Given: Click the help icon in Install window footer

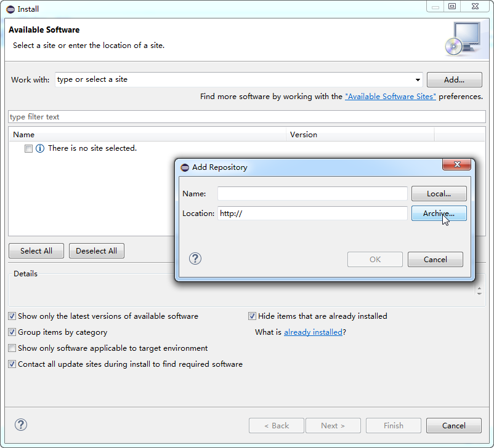Looking at the screenshot, I should (21, 425).
